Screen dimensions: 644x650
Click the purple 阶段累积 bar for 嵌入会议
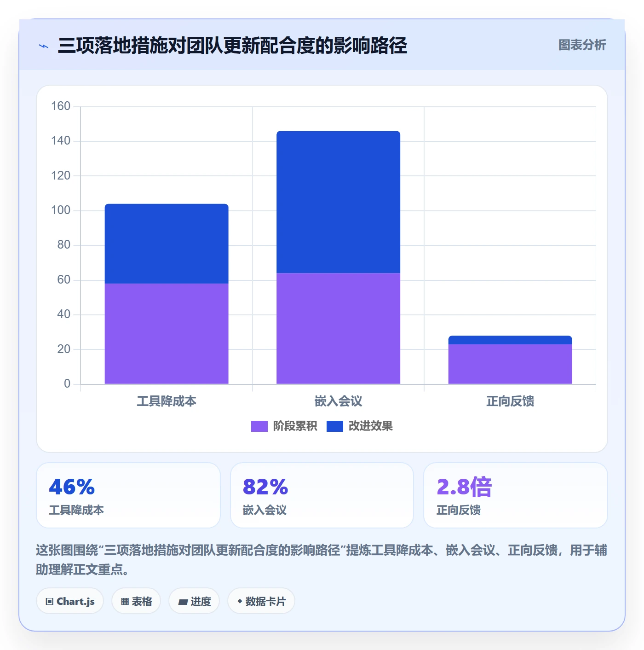point(338,329)
